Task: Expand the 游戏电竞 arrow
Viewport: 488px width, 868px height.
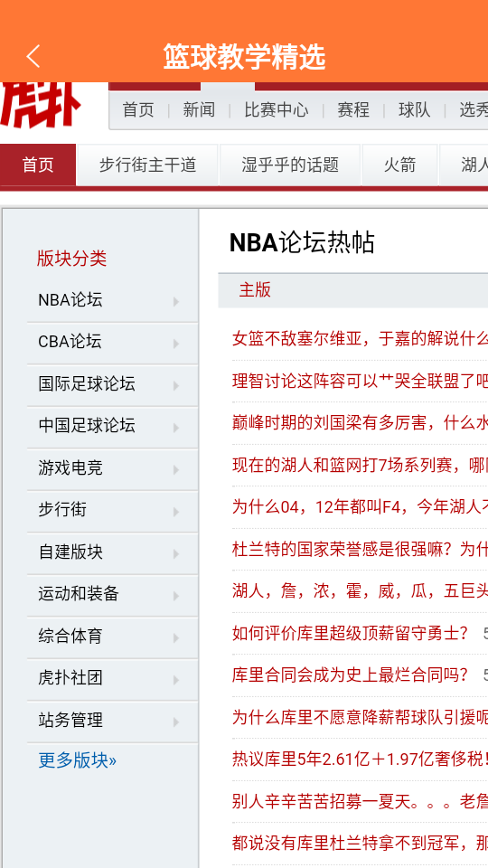Action: pyautogui.click(x=176, y=470)
